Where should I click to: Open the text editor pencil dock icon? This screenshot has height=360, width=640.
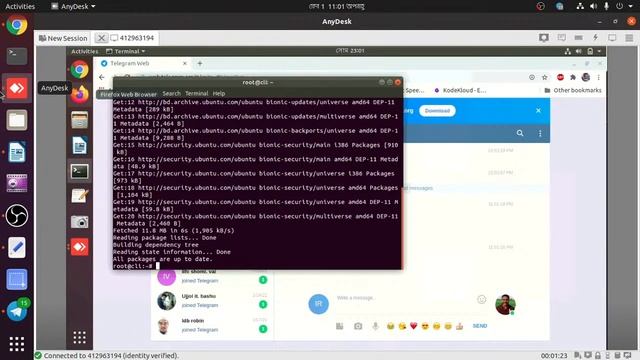(17, 247)
